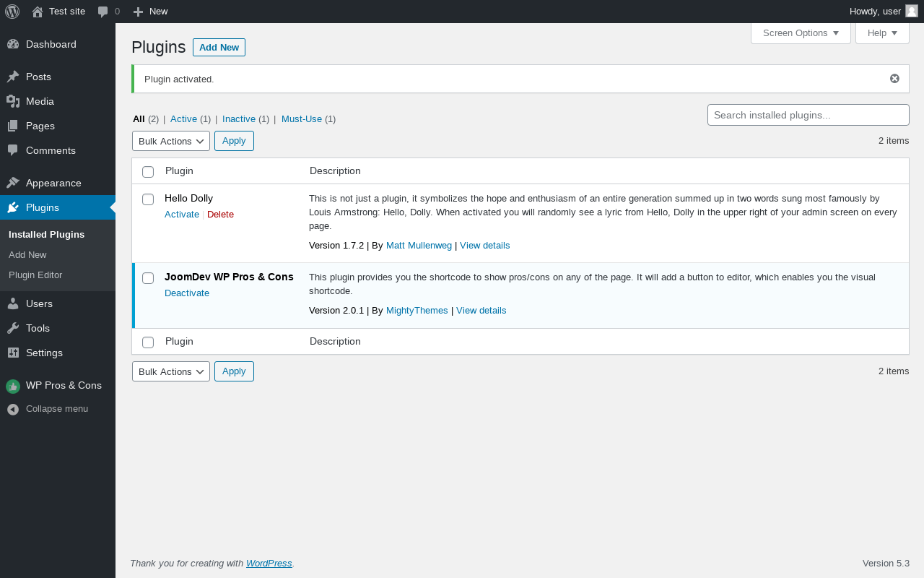Screen dimensions: 924x578
Task: Click the top Apply button
Action: [234, 141]
